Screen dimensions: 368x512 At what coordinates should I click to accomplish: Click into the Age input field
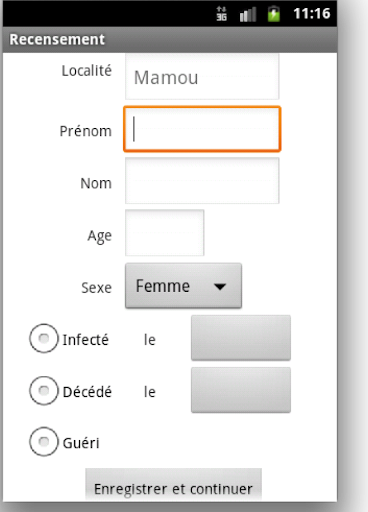164,233
